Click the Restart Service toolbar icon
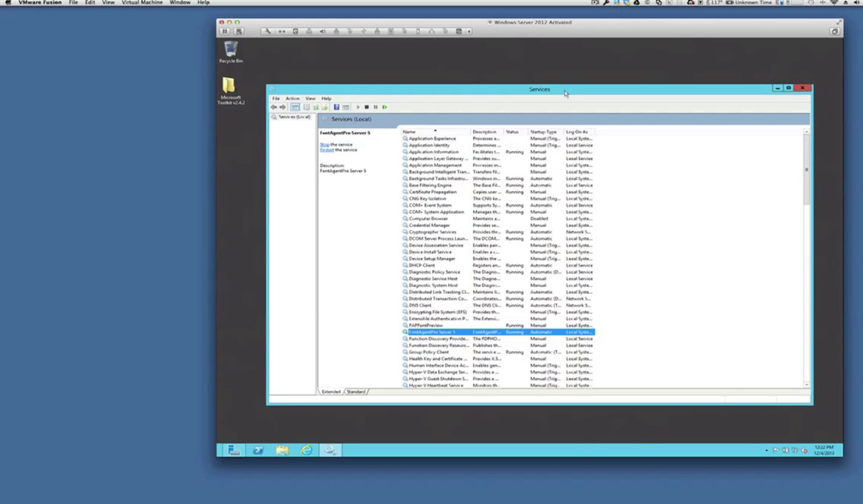The height and width of the screenshot is (504, 863). (x=385, y=107)
